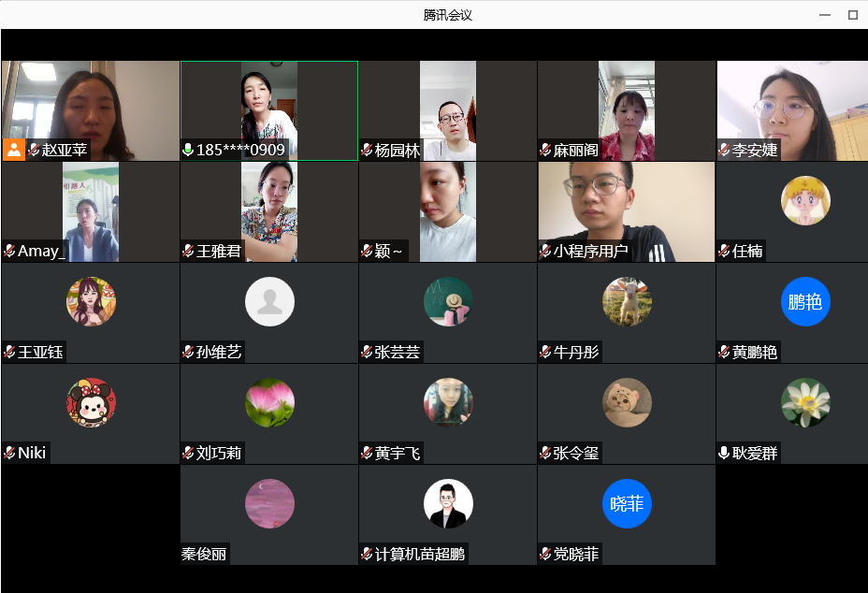This screenshot has width=868, height=593.
Task: Click the default gray avatar of 孙维艺
Action: pos(269,302)
